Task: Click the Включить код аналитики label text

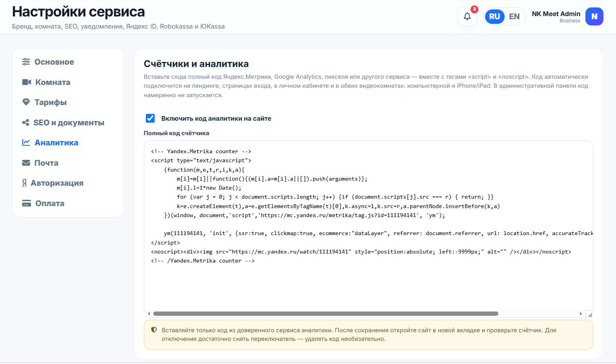Action: click(216, 118)
